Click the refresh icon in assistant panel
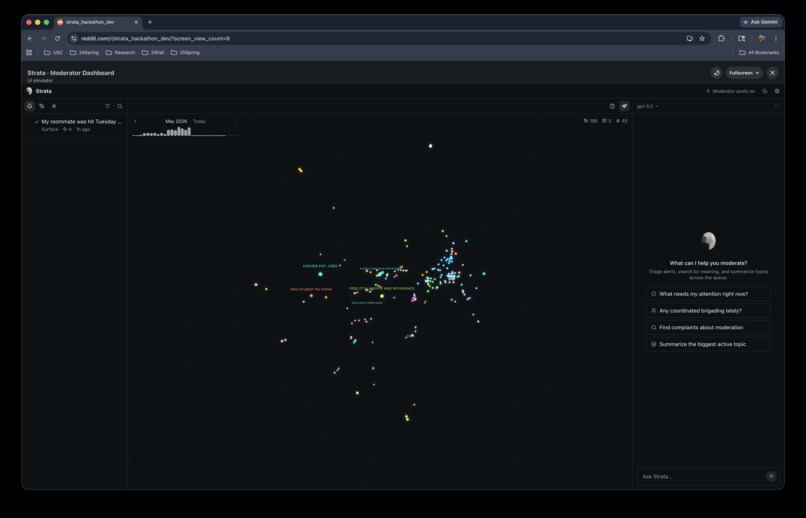The width and height of the screenshot is (806, 518). 777,106
